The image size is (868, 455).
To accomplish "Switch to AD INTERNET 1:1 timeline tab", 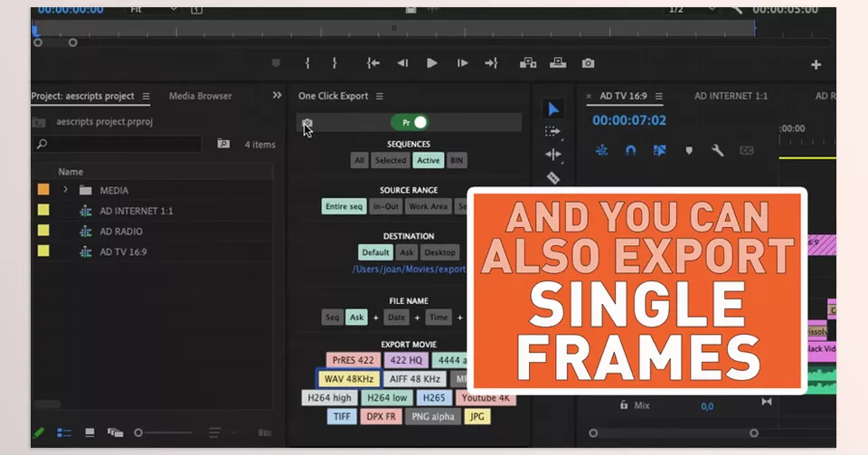I will 731,96.
